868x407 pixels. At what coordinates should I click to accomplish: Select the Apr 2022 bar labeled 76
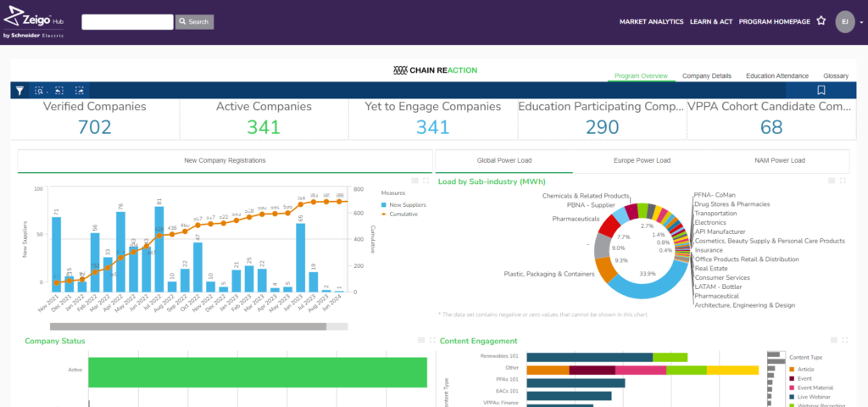[120, 252]
